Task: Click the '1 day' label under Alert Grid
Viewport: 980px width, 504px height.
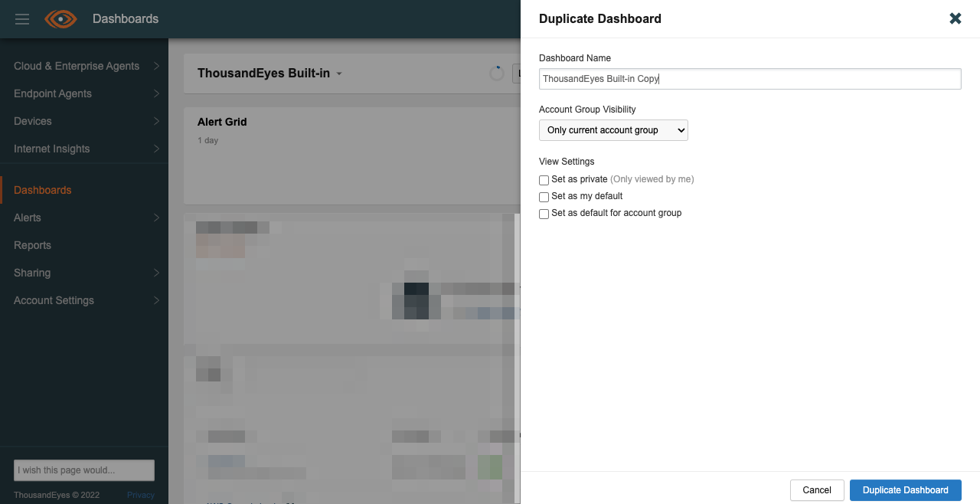Action: pyautogui.click(x=208, y=141)
